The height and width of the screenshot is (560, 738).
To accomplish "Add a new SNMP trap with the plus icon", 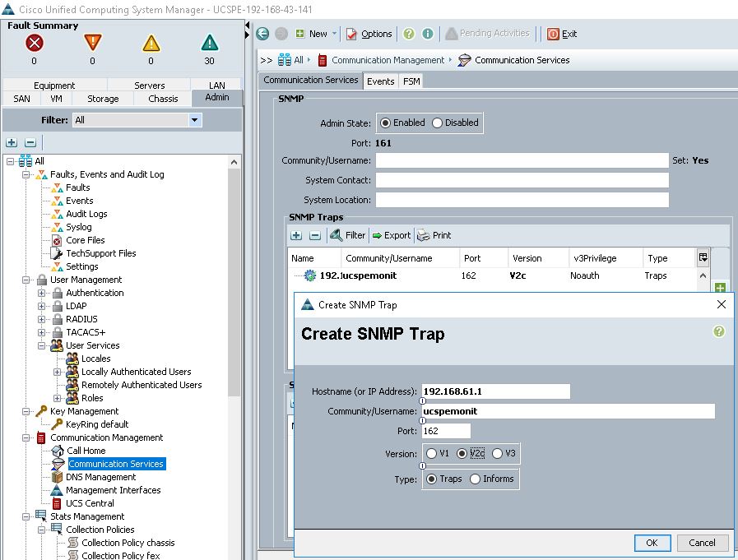I will pos(296,235).
